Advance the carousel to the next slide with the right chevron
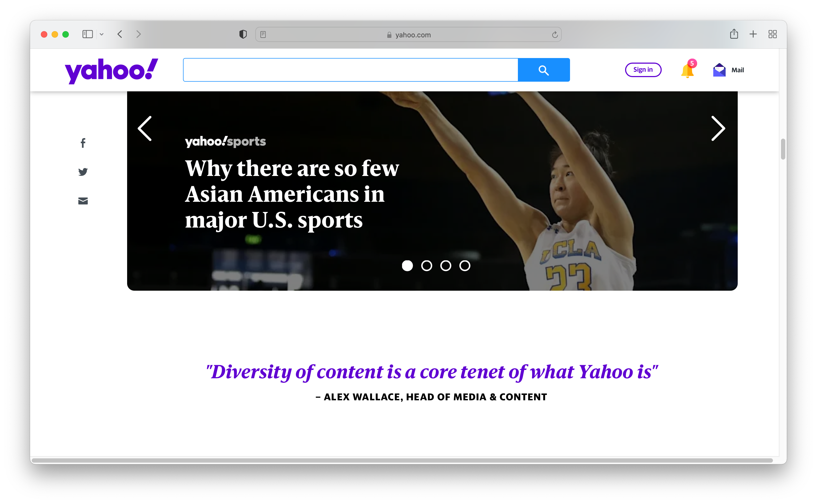 [x=718, y=129]
